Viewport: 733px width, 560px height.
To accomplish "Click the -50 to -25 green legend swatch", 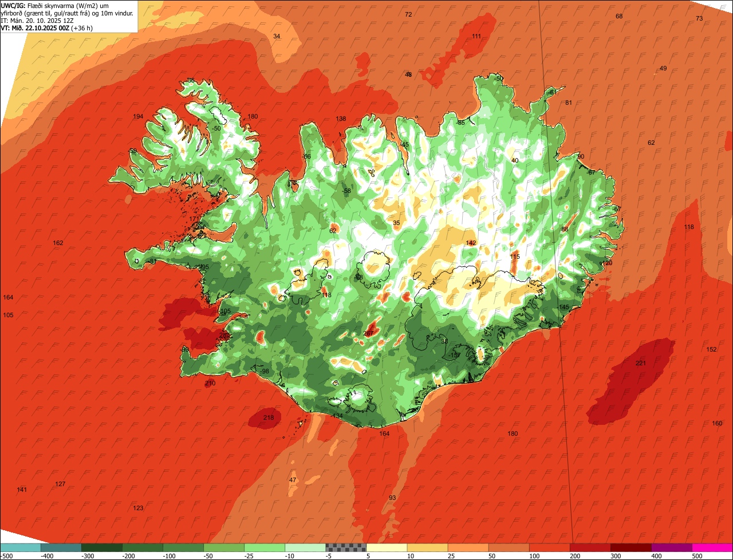I will click(224, 547).
